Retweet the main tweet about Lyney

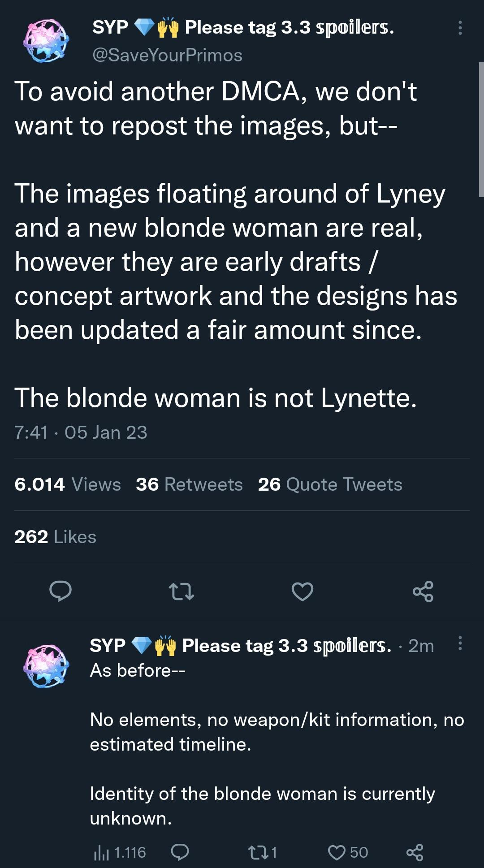[181, 591]
